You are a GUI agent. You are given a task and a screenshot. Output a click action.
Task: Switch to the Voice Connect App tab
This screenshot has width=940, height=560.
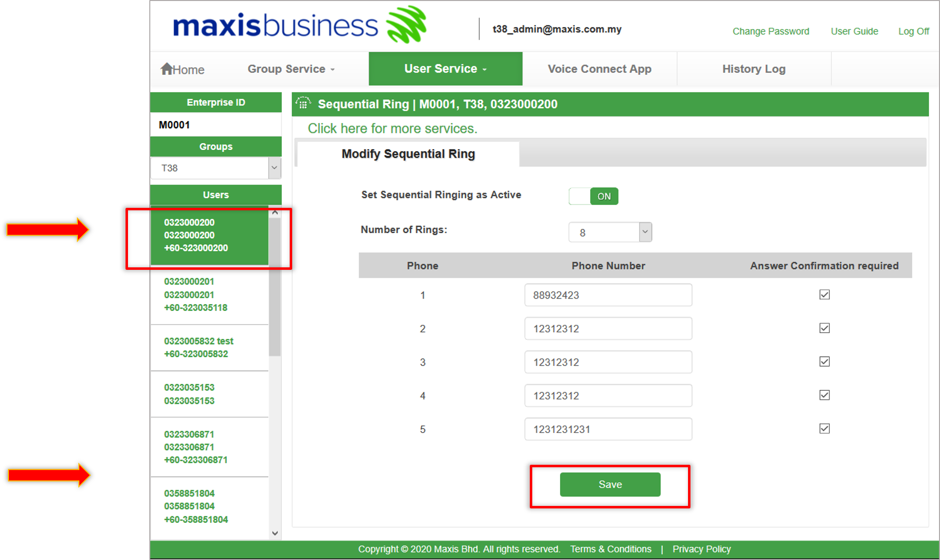[x=599, y=68]
